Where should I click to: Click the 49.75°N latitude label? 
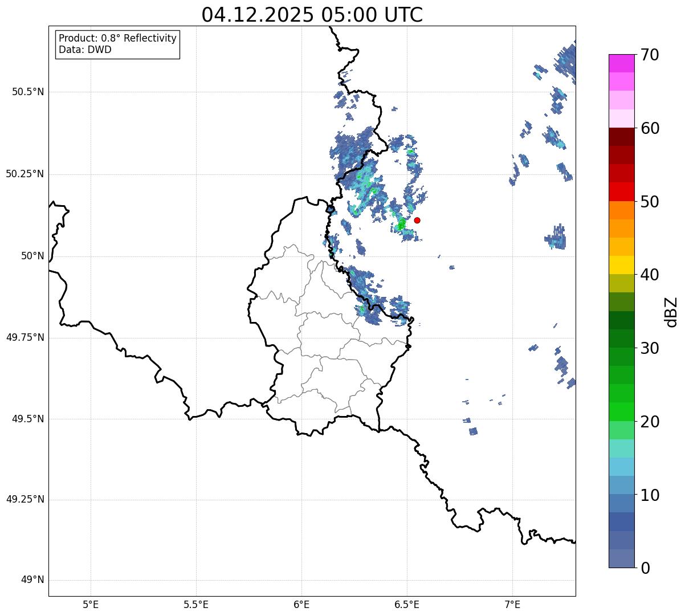click(25, 337)
